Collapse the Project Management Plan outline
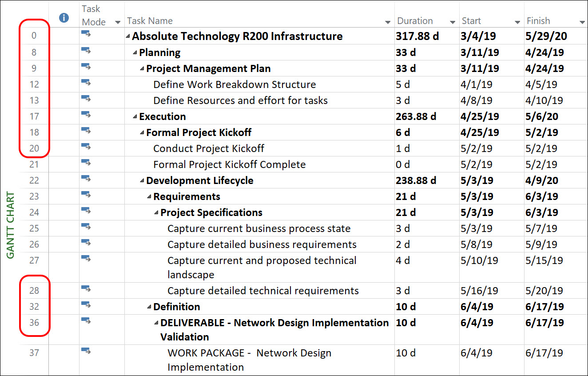Screen dimensions: 588x376 click(x=142, y=69)
